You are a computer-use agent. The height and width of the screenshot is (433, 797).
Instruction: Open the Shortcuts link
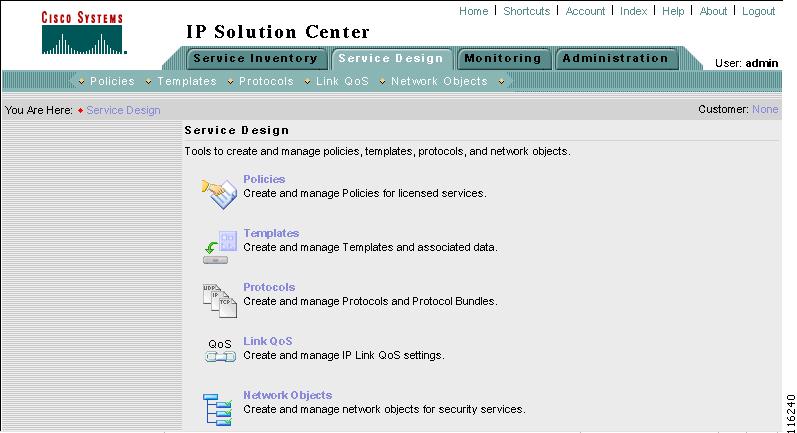[527, 11]
